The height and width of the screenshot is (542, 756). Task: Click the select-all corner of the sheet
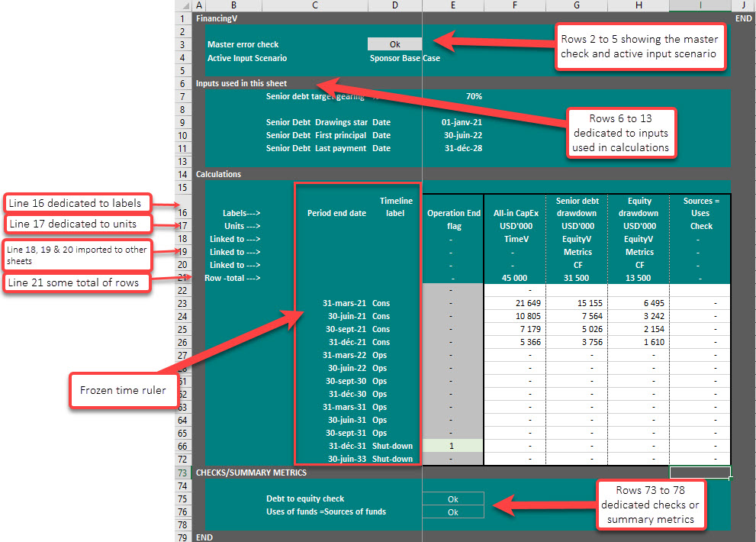pos(183,6)
